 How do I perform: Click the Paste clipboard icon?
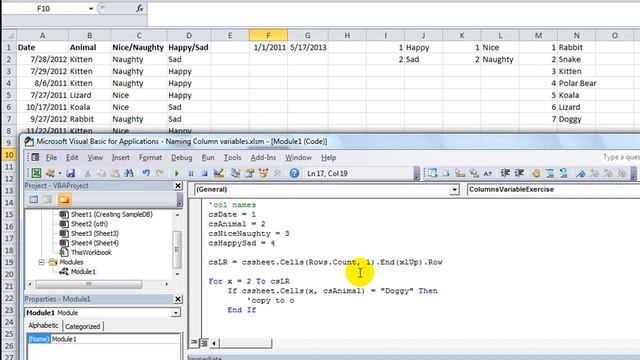click(x=115, y=173)
